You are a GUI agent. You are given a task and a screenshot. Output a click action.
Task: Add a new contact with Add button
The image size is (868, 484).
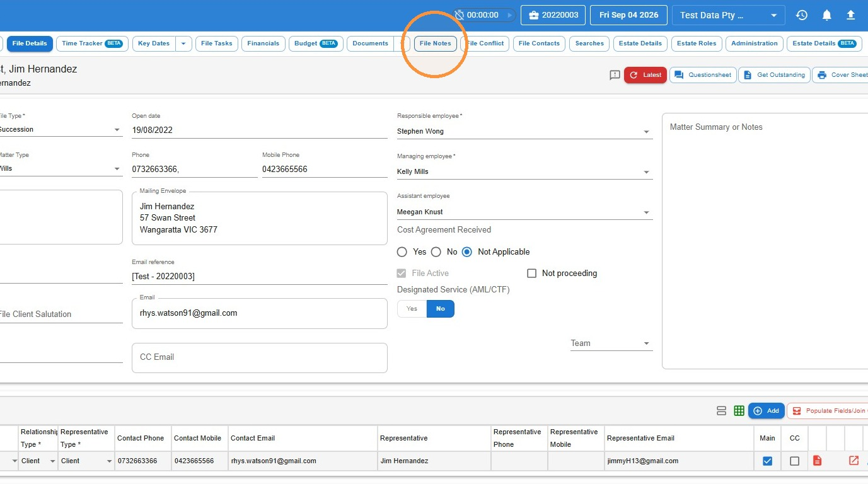pos(767,411)
